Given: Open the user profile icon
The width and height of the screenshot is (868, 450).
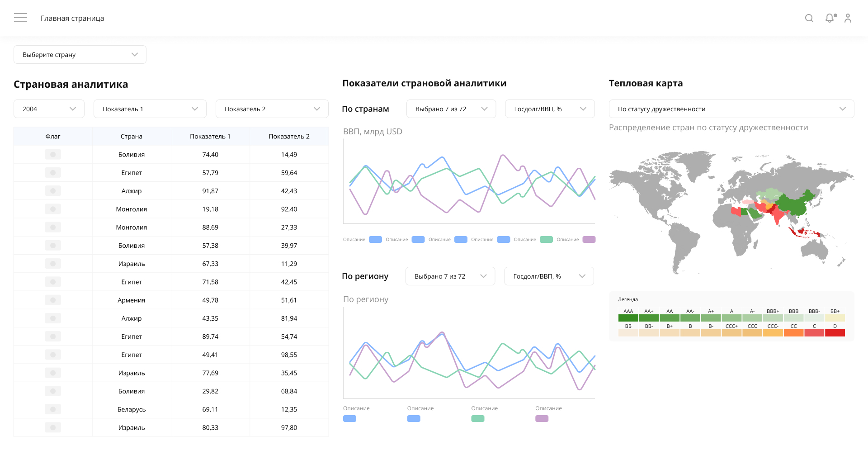Looking at the screenshot, I should pos(848,18).
